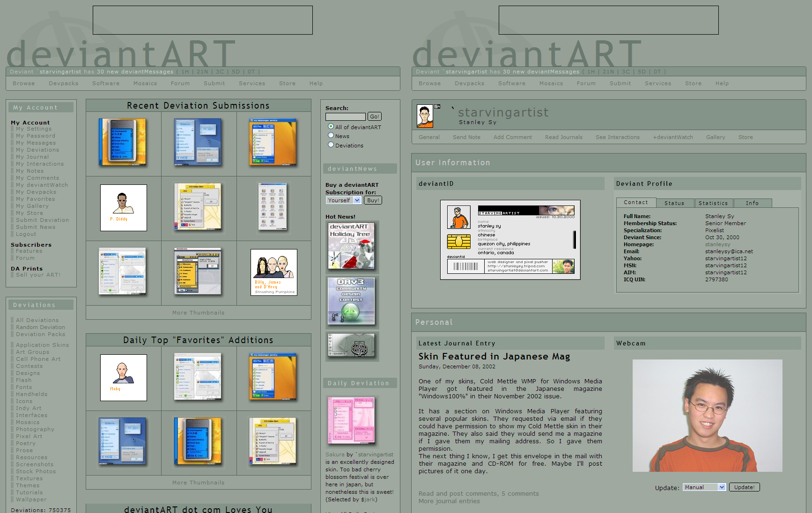Click 'Subscribers Forum' sidebar link
Viewport: 812px width, 513px height.
click(x=25, y=258)
